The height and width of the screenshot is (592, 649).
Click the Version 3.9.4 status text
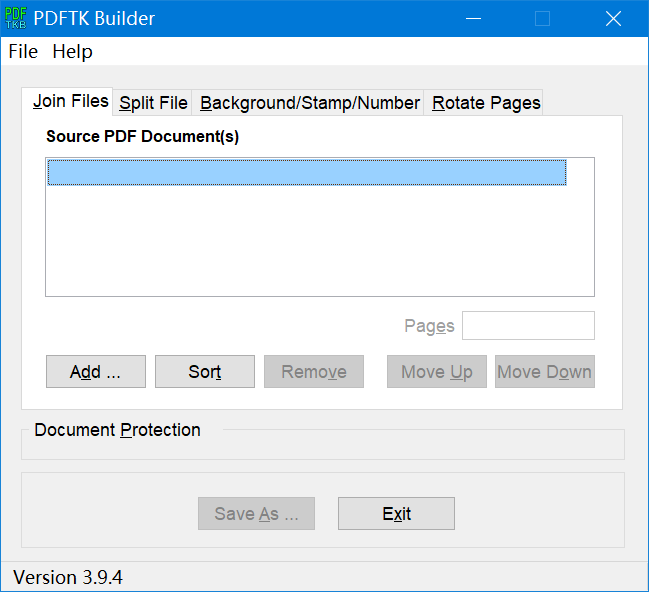point(68,577)
